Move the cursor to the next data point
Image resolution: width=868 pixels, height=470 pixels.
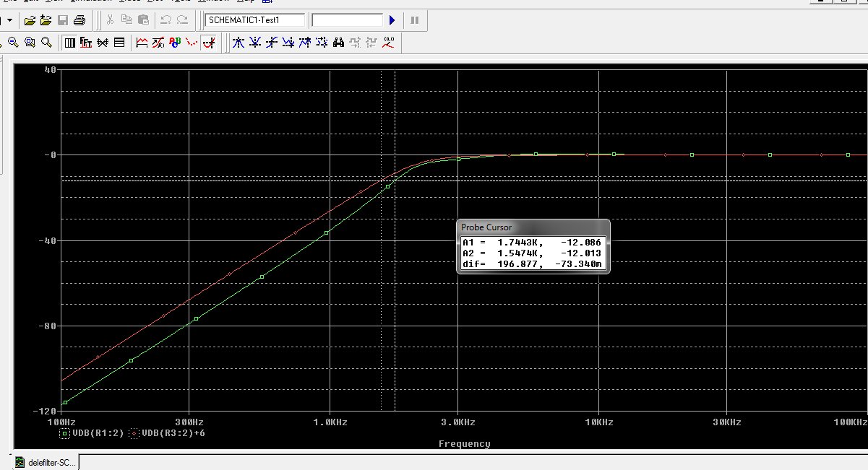321,43
